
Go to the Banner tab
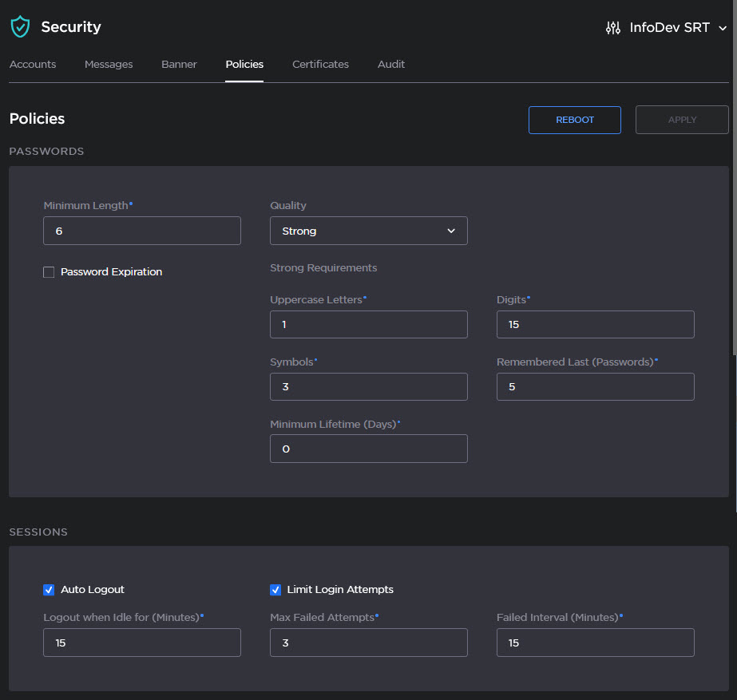[179, 65]
